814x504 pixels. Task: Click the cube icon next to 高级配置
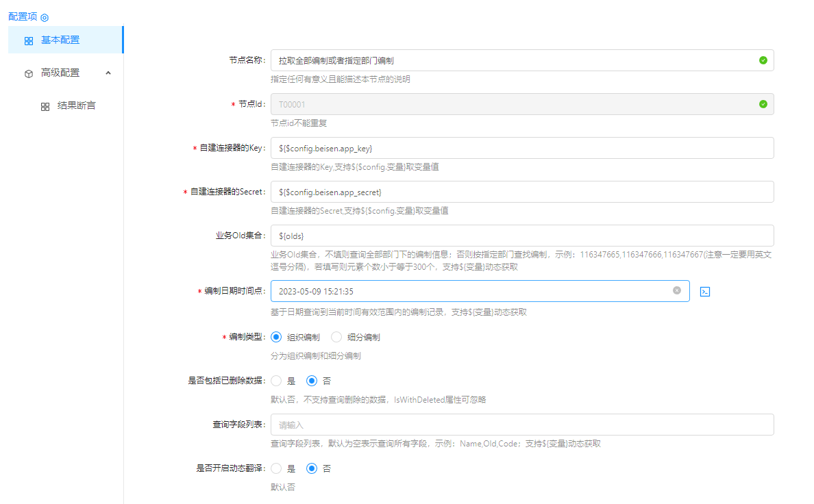29,73
